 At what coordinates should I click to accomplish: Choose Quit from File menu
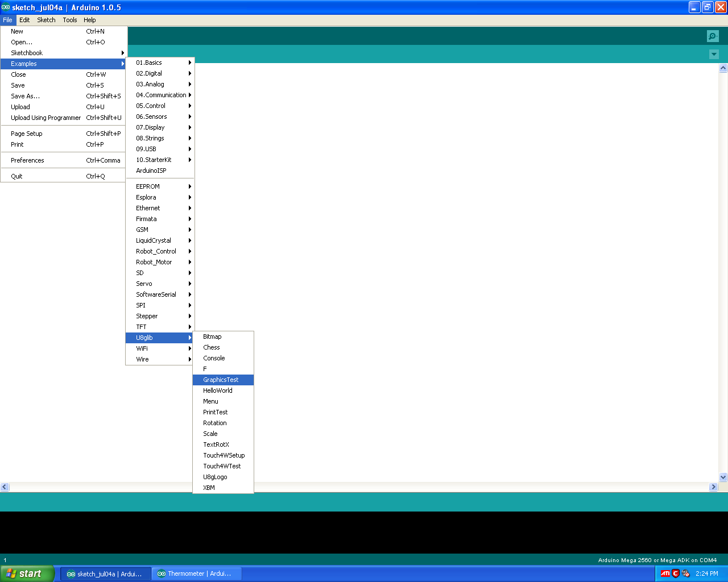coord(64,176)
